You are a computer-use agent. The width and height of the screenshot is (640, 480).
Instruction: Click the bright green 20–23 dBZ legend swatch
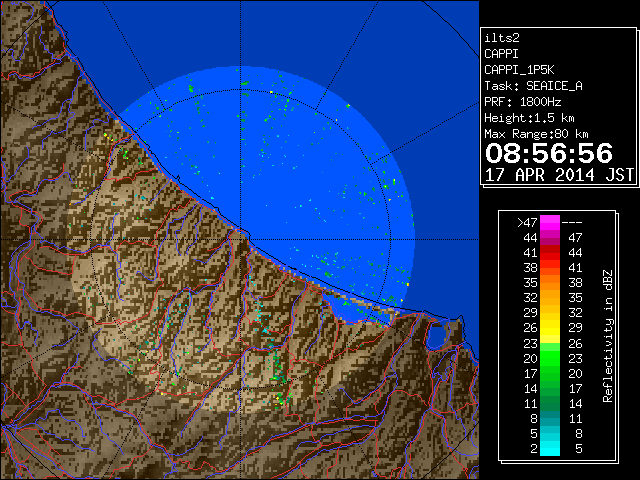click(x=550, y=358)
